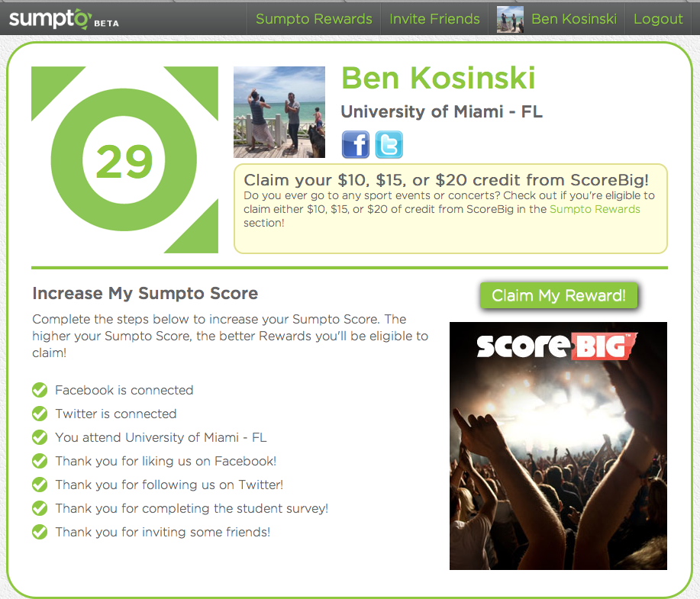Image resolution: width=700 pixels, height=599 pixels.
Task: Click the Claim My Reward! button
Action: pyautogui.click(x=559, y=295)
